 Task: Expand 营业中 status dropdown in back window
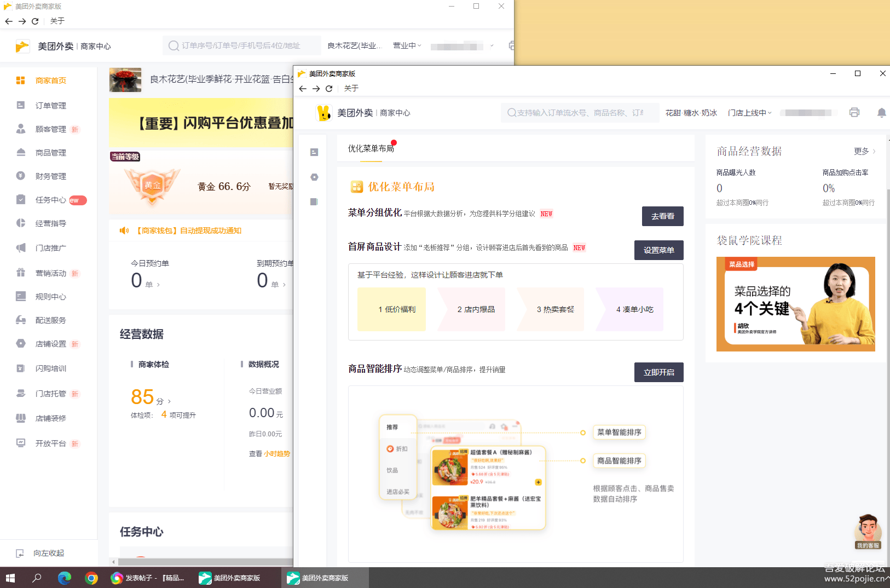407,45
